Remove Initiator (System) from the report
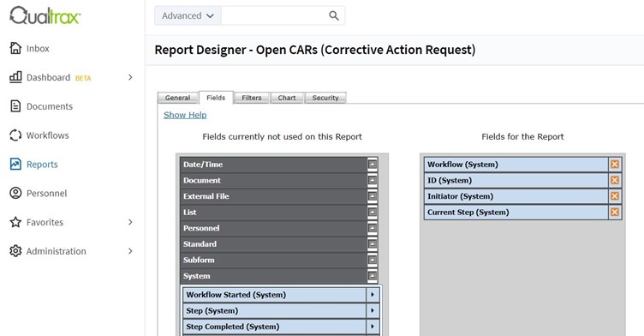Screen dimensions: 644x336 pyautogui.click(x=614, y=196)
